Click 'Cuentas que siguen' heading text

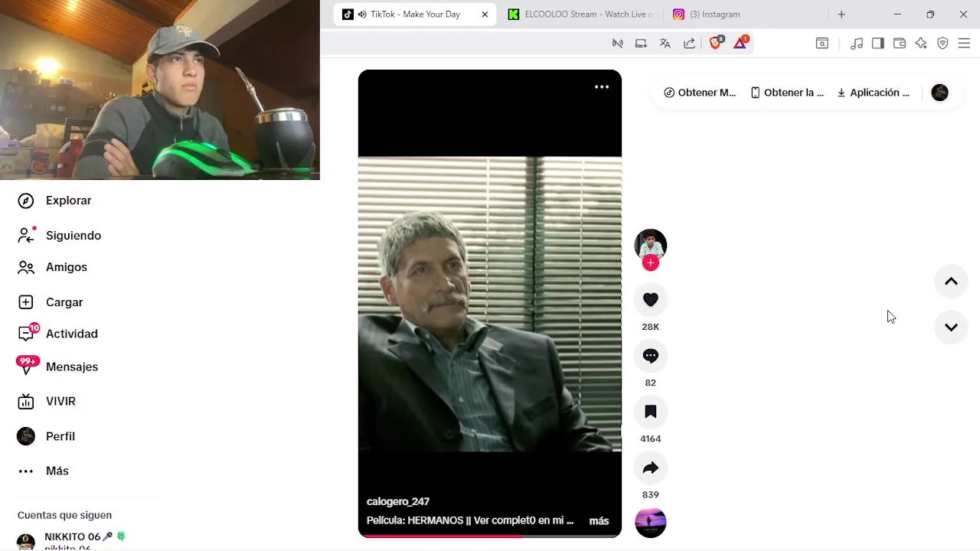[x=64, y=516]
